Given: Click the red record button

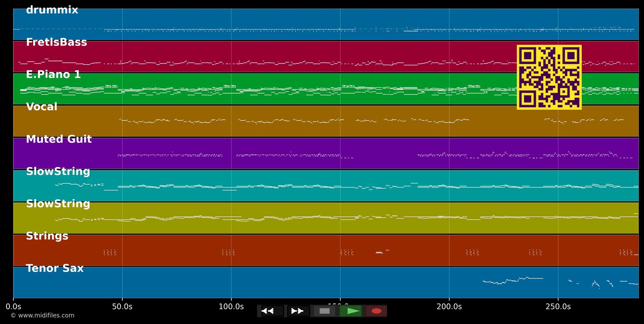Looking at the screenshot, I should (377, 311).
